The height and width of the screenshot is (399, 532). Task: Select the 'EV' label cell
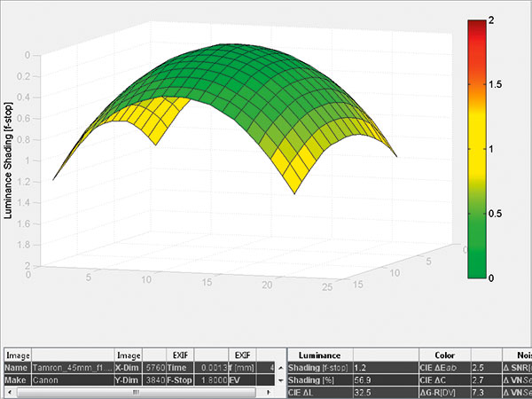click(x=243, y=380)
